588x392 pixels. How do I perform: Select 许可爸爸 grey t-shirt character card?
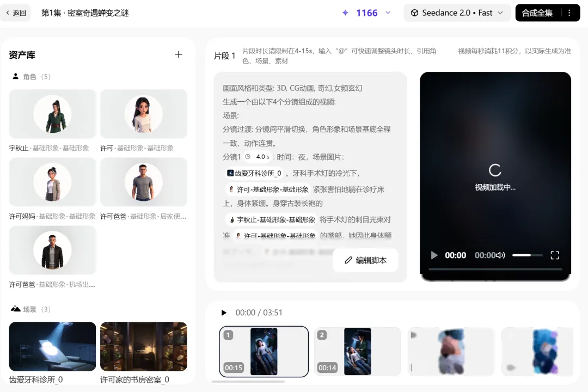[x=144, y=182]
